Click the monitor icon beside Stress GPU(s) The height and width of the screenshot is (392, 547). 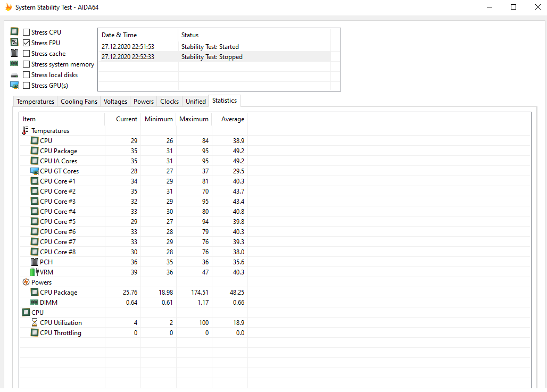click(x=14, y=85)
